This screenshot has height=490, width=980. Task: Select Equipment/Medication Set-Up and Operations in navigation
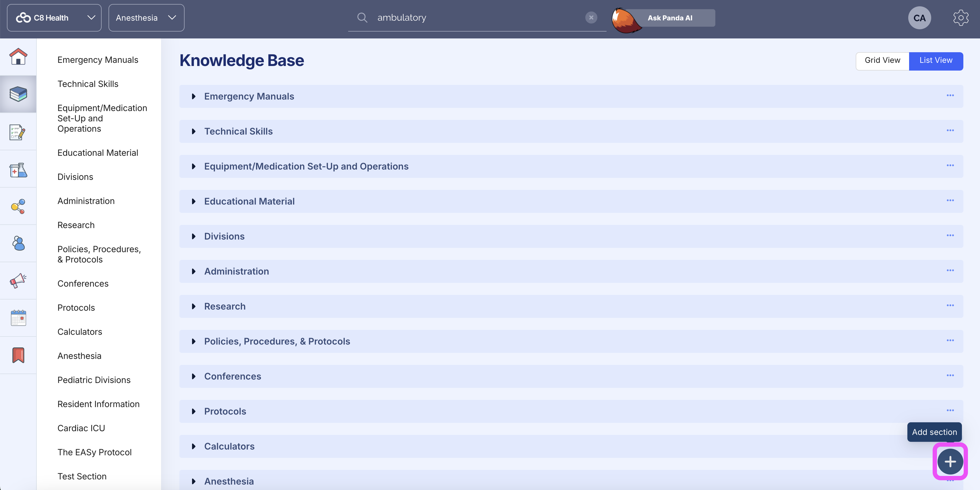point(102,118)
